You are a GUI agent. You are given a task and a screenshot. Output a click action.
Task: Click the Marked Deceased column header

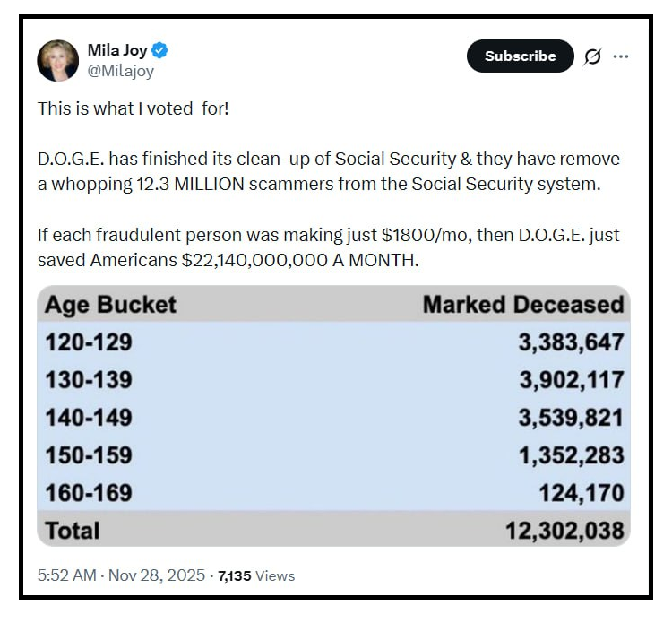coord(522,305)
